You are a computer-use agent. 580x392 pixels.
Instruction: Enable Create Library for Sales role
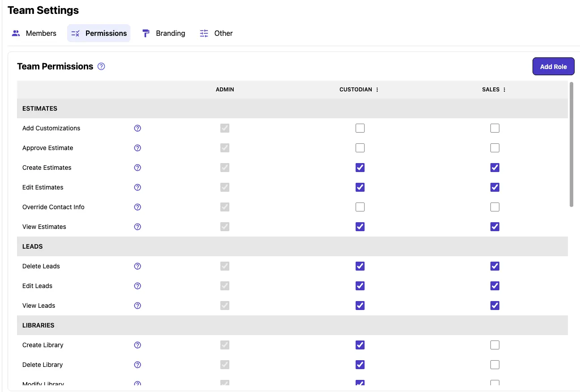point(494,345)
